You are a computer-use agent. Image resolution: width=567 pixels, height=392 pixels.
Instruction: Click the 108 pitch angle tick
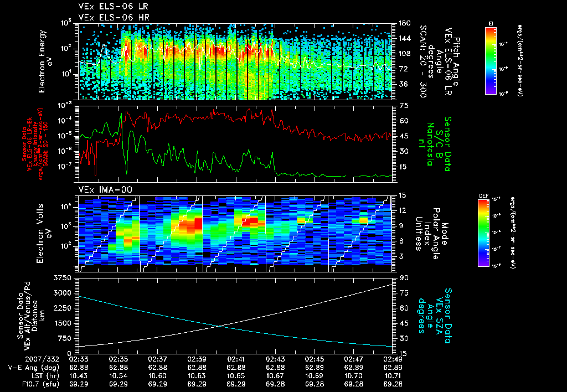(404, 54)
